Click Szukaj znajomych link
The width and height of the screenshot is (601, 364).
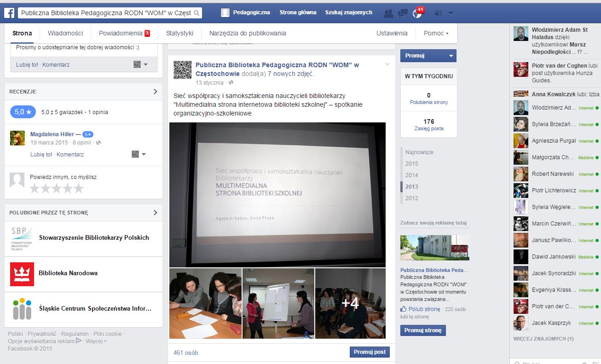tap(349, 12)
